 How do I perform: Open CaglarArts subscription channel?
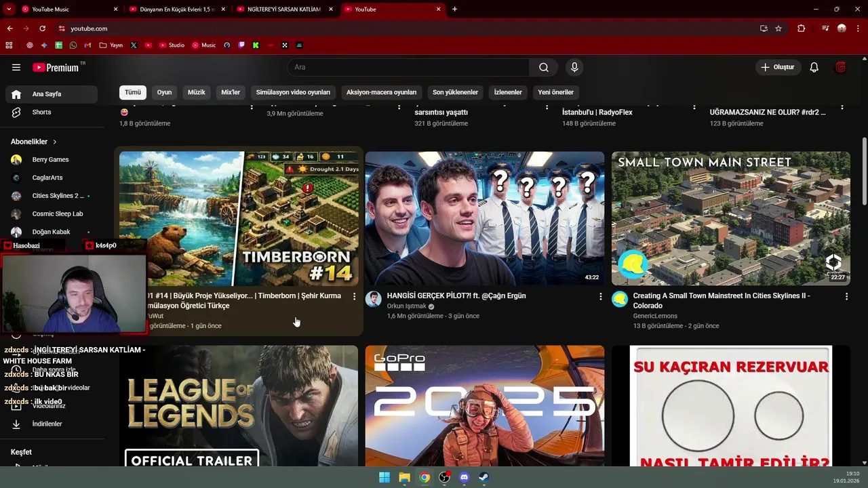[52, 178]
